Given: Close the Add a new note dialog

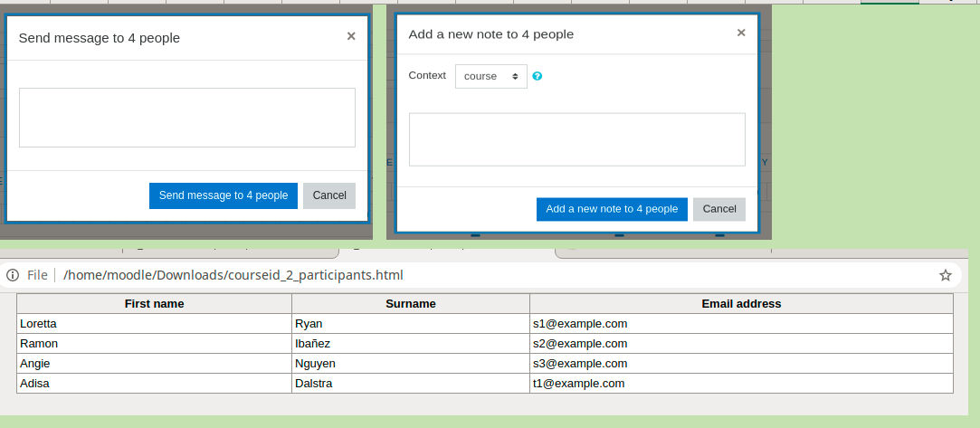Looking at the screenshot, I should 741,33.
